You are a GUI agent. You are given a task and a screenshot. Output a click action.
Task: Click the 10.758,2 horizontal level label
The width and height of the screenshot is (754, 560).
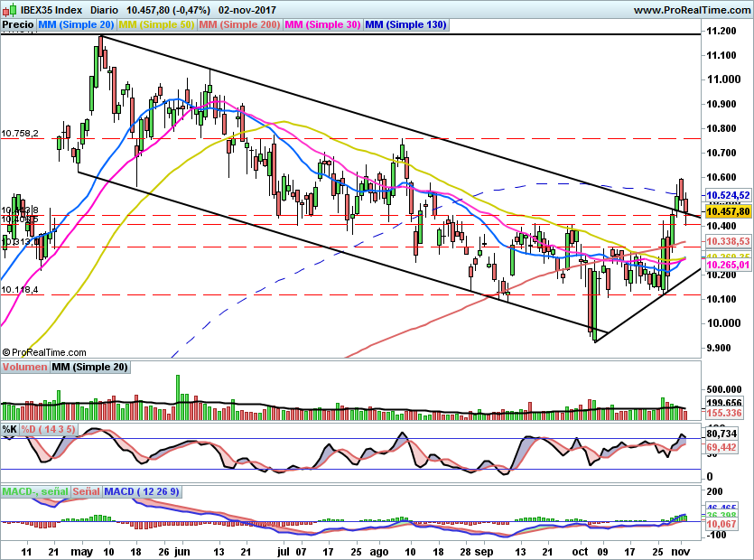click(x=20, y=134)
